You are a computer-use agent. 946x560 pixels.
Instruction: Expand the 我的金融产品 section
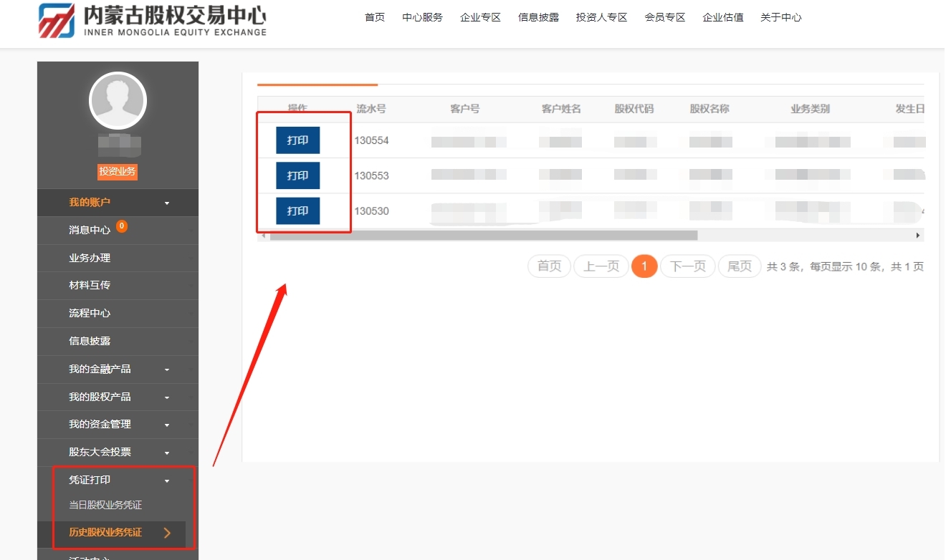point(166,370)
